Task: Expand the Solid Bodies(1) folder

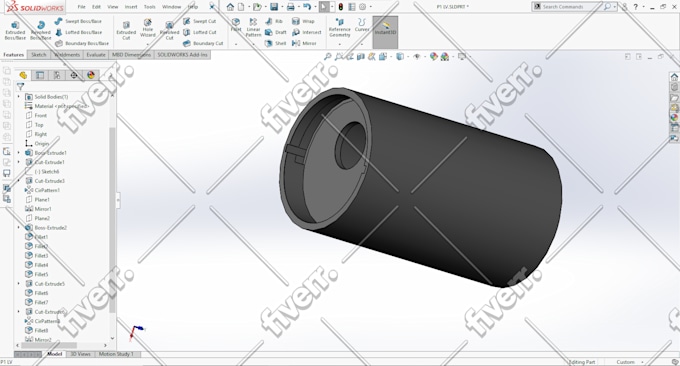Action: click(19, 97)
